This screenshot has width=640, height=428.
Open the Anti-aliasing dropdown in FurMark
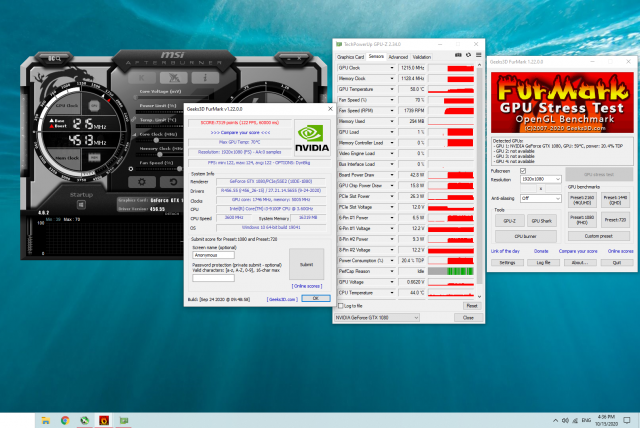541,198
